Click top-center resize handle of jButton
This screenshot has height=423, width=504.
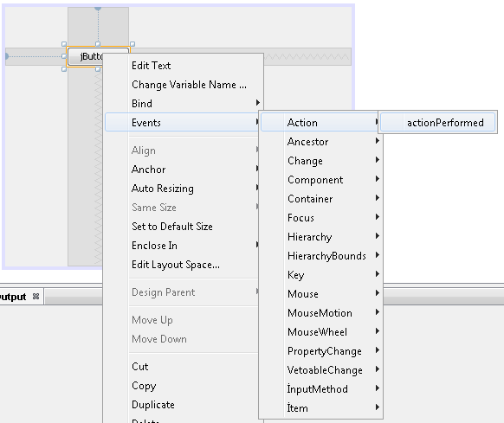98,44
